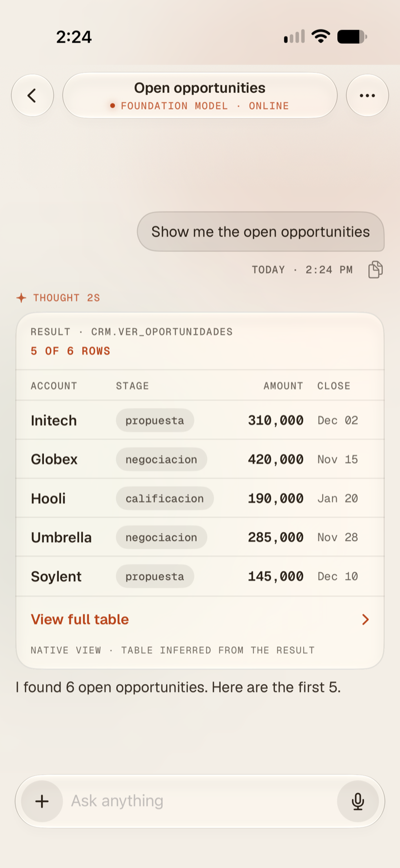400x868 pixels.
Task: Tap the calificacion stage chip for Hooli
Action: (x=165, y=498)
